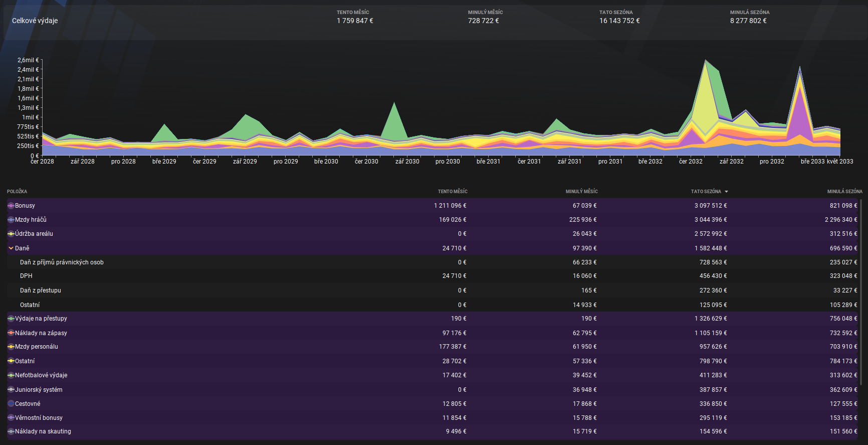This screenshot has height=445, width=868.
Task: Toggle the Mzdy personálu legend icon
Action: coord(11,347)
